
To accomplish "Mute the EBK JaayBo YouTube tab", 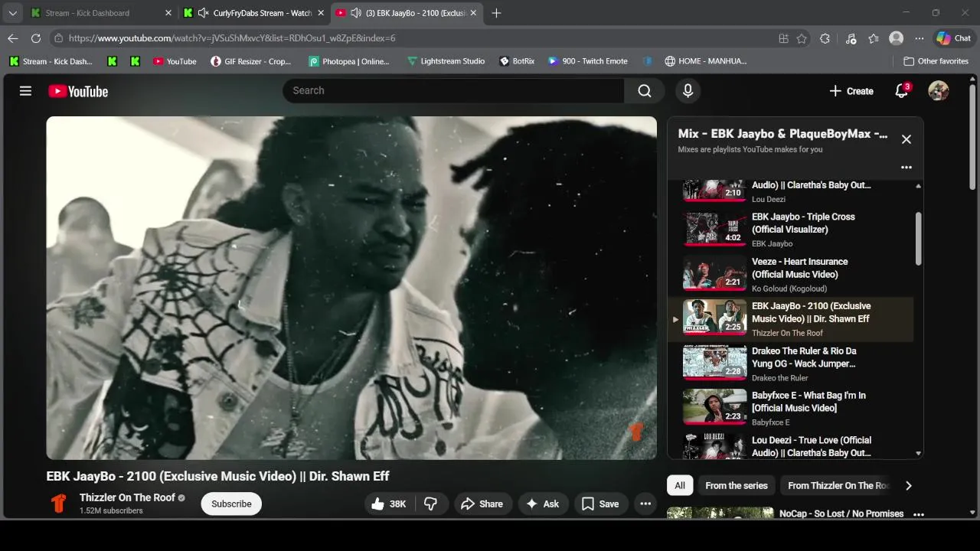I will pos(356,13).
